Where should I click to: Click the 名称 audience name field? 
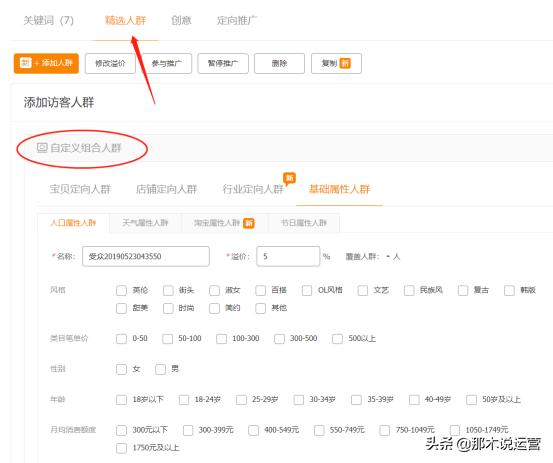146,256
